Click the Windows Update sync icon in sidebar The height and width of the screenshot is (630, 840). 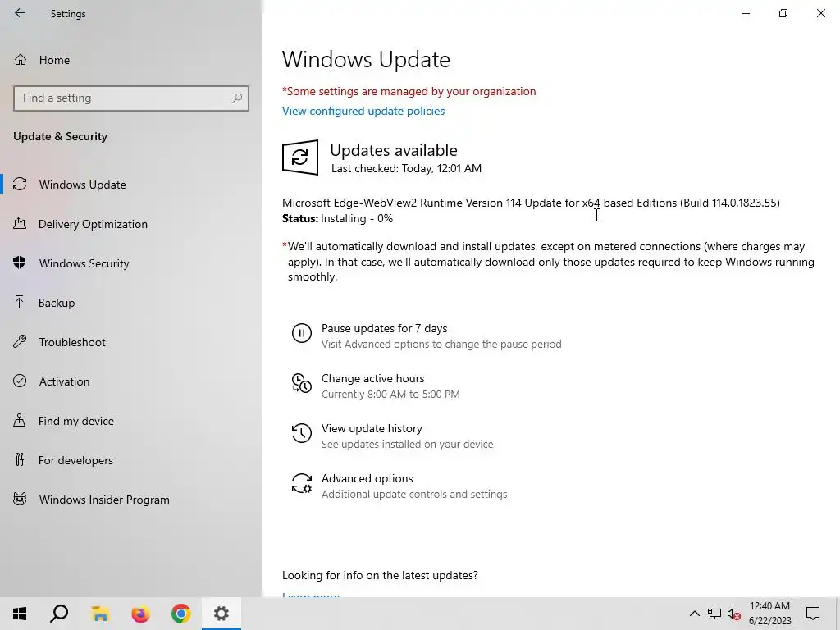(20, 185)
